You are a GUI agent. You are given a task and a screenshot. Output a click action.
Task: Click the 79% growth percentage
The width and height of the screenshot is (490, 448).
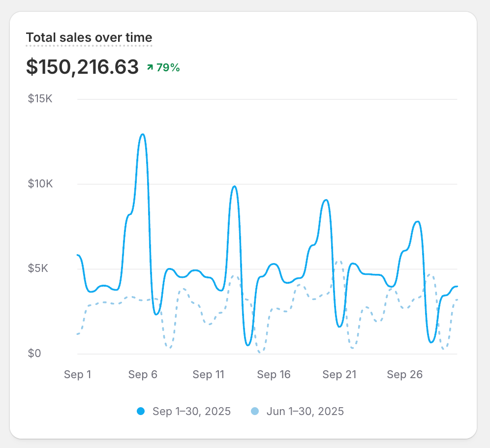point(168,68)
